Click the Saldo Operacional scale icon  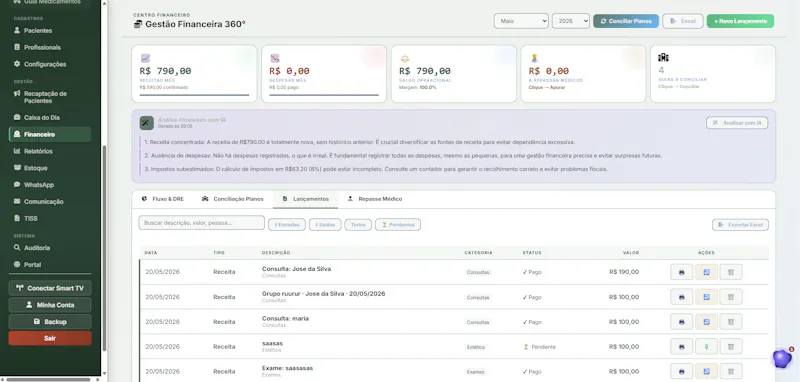pyautogui.click(x=405, y=58)
